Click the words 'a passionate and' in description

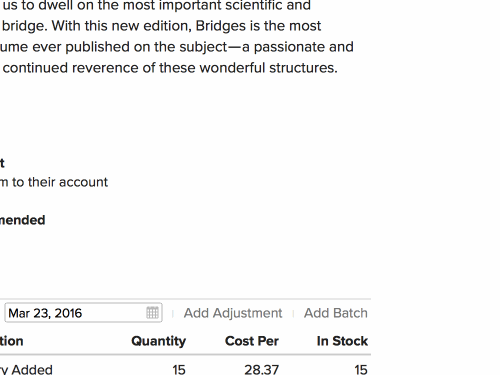[x=298, y=47]
